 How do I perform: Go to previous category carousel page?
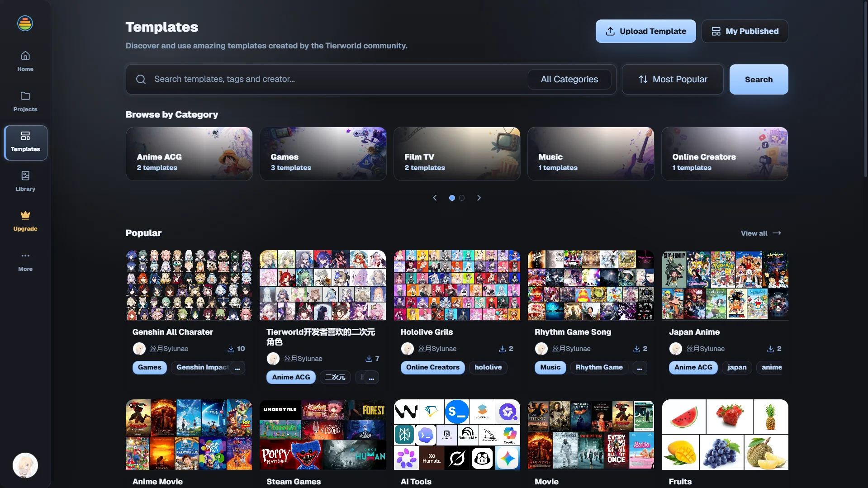(435, 198)
